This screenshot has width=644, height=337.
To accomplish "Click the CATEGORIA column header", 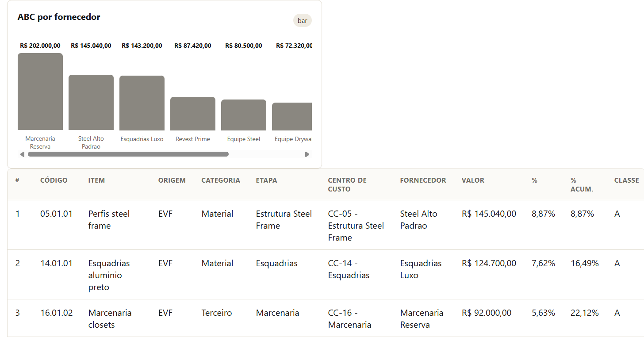I will (x=221, y=180).
